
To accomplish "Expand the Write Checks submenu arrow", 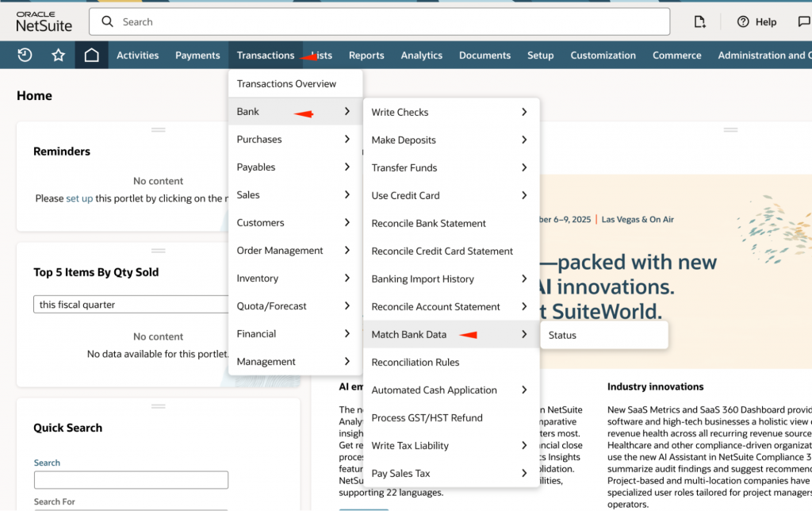I will coord(524,113).
